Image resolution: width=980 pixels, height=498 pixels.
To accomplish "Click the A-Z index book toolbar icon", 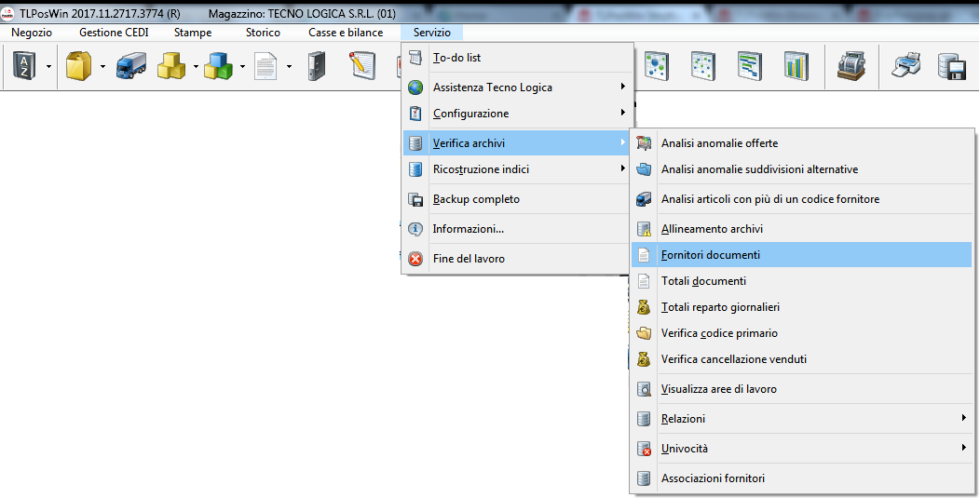I will click(x=24, y=66).
